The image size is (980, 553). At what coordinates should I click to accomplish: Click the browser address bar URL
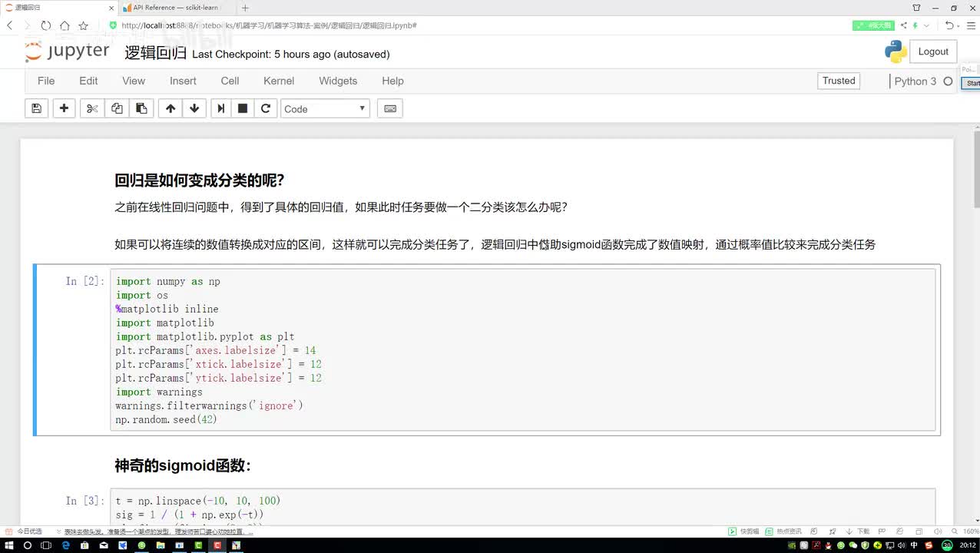(x=269, y=25)
